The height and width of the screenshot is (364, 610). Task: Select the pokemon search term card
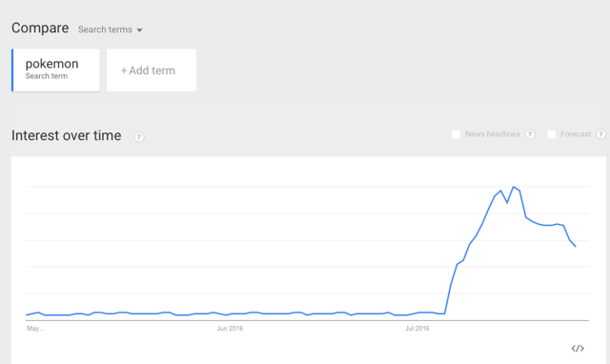55,70
